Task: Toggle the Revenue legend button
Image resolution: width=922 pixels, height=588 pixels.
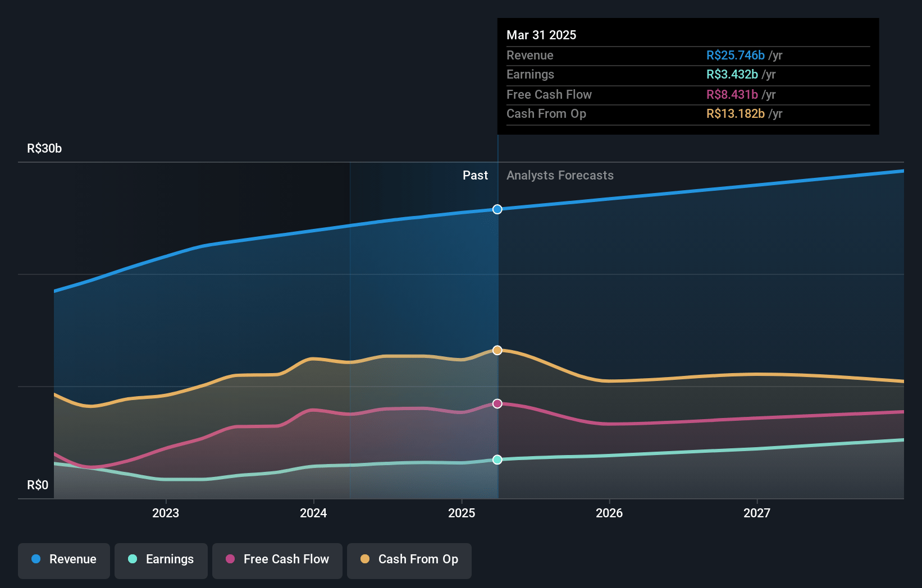Action: click(x=64, y=561)
